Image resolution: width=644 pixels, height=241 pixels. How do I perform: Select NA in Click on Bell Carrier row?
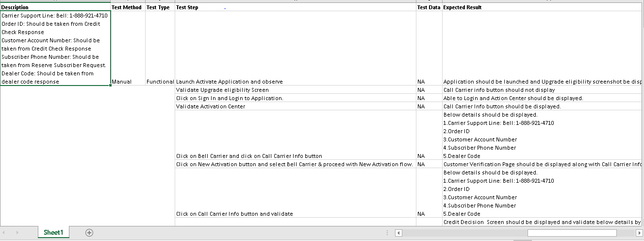click(429, 136)
